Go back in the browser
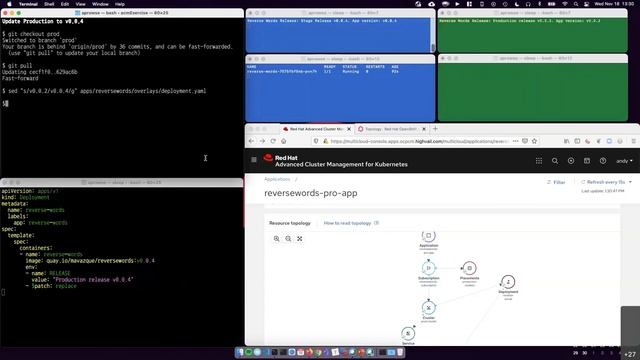The width and height of the screenshot is (640, 360). pos(251,141)
